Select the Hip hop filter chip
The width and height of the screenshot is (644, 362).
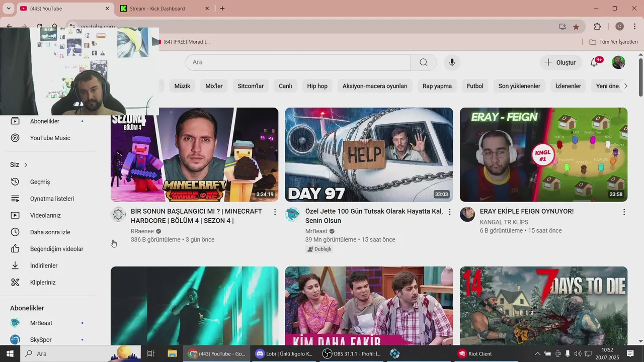pyautogui.click(x=317, y=86)
